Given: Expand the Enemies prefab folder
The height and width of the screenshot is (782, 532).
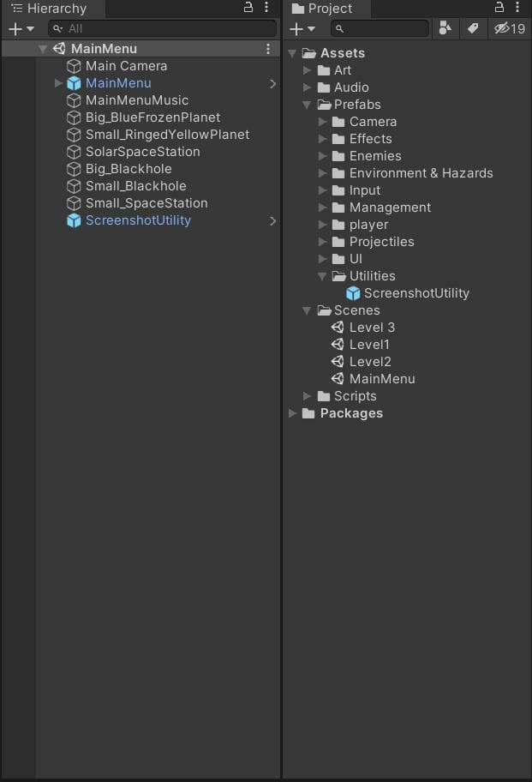Looking at the screenshot, I should [322, 156].
